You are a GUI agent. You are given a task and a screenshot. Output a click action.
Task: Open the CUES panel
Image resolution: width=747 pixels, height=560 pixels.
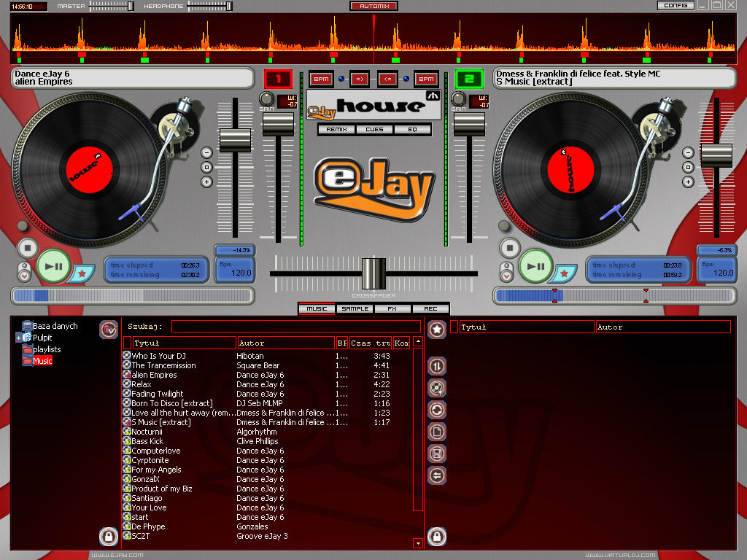(374, 130)
